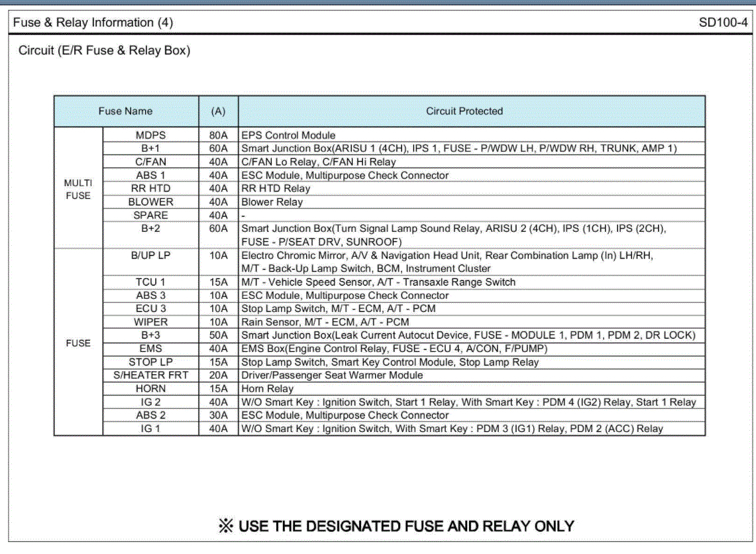Click the 20A rating in S/HEATER FRT row
Screen dimensions: 756x554
click(x=219, y=375)
